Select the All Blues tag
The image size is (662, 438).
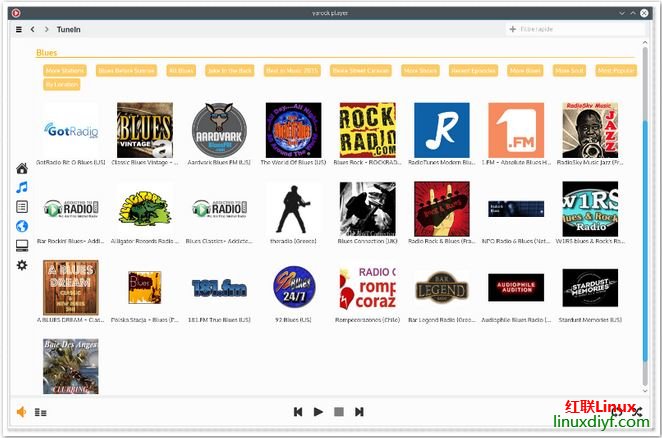[x=181, y=71]
